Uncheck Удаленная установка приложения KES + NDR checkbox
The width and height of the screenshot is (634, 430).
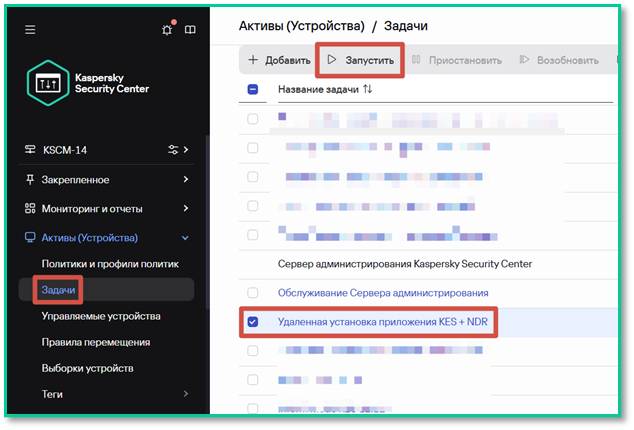pyautogui.click(x=253, y=322)
